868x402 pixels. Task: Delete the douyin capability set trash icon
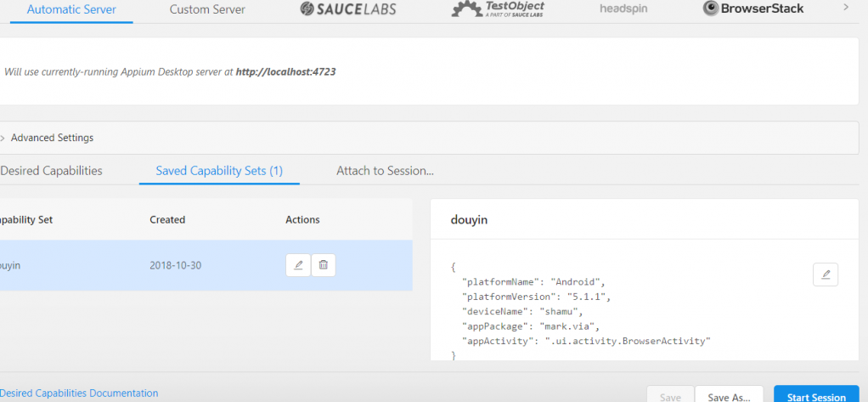[x=324, y=265]
